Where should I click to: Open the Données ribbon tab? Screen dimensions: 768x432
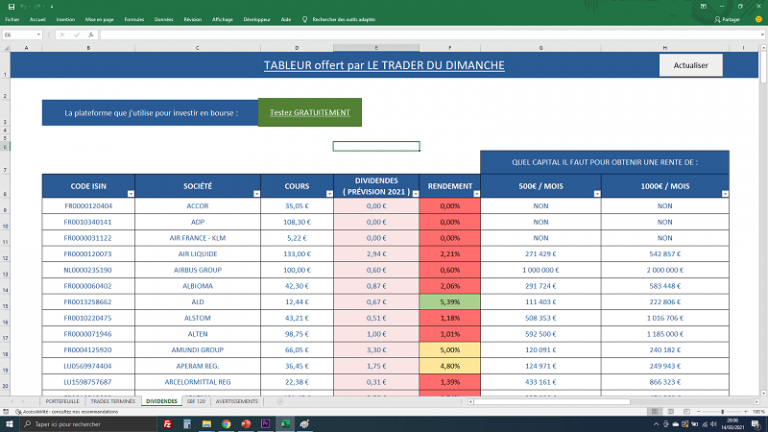[164, 19]
